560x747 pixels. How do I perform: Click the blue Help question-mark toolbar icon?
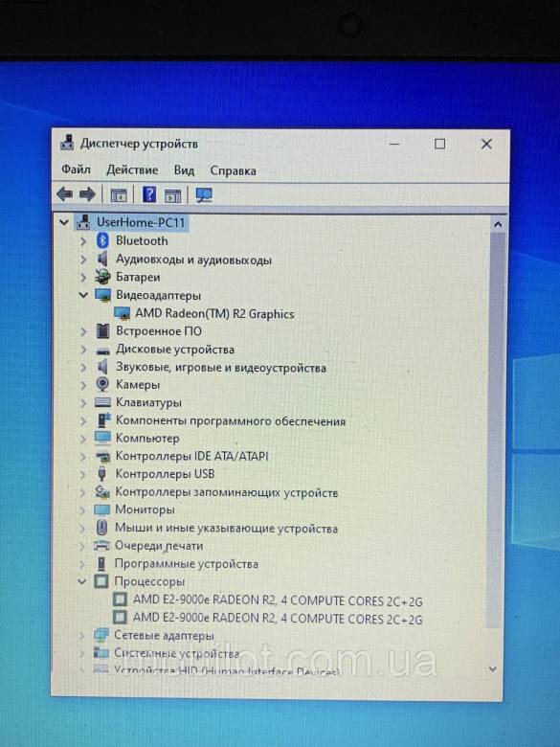point(149,194)
